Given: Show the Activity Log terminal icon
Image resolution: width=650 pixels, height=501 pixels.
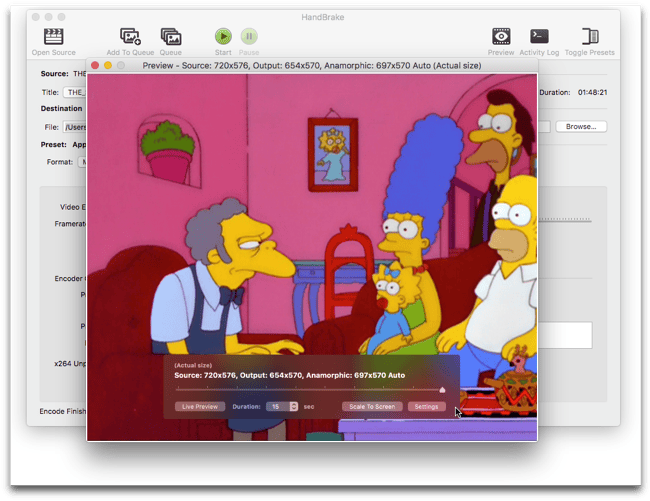Looking at the screenshot, I should 539,36.
